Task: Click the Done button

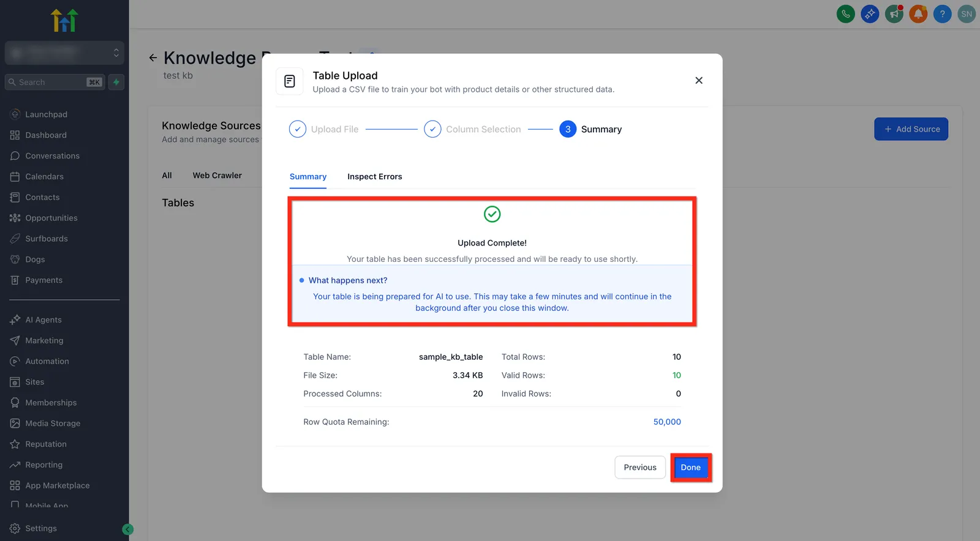Action: (x=691, y=468)
